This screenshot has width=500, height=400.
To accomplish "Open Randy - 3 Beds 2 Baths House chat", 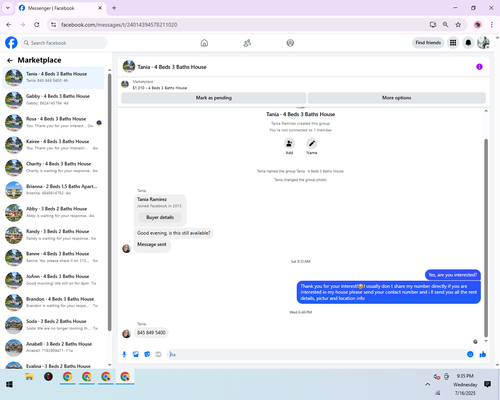I will click(53, 235).
